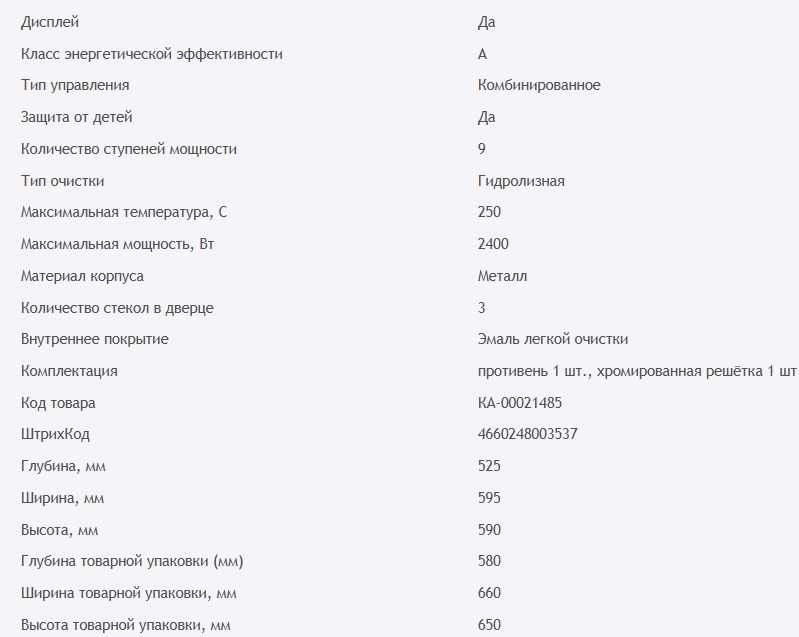Click the "Класс энергетической эффективности" label
Screen dimensions: 799x637
click(x=151, y=54)
